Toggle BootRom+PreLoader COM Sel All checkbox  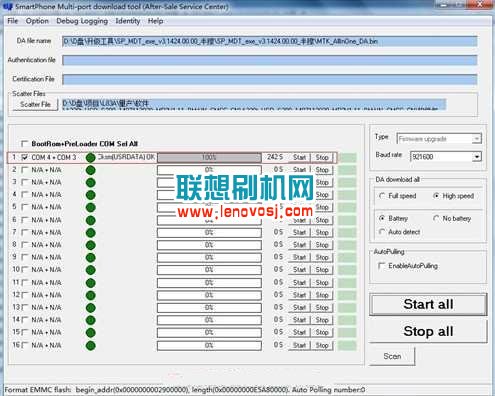click(x=24, y=144)
